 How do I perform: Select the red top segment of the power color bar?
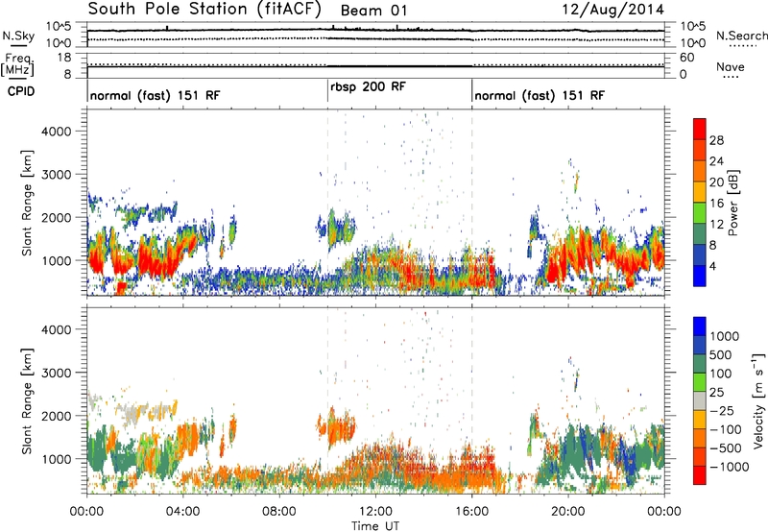click(700, 129)
